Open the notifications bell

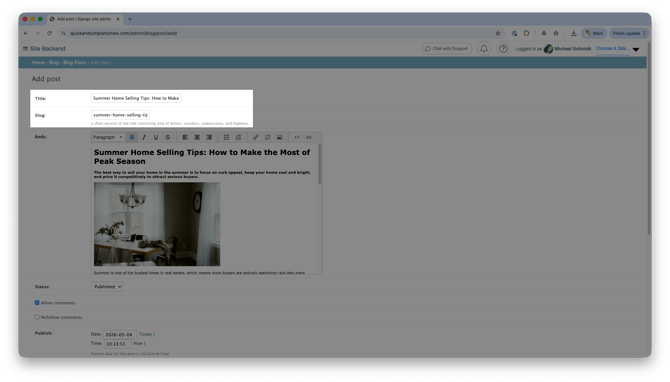pos(484,49)
